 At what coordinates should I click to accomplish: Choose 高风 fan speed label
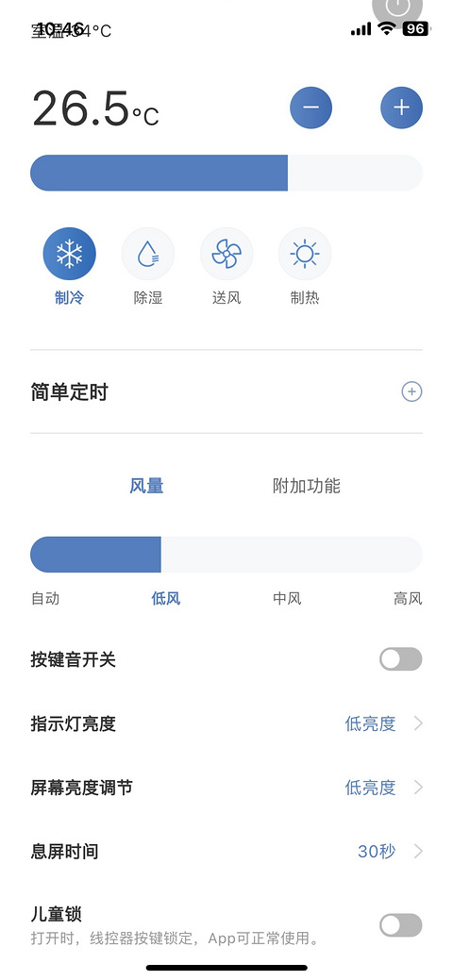(x=408, y=599)
